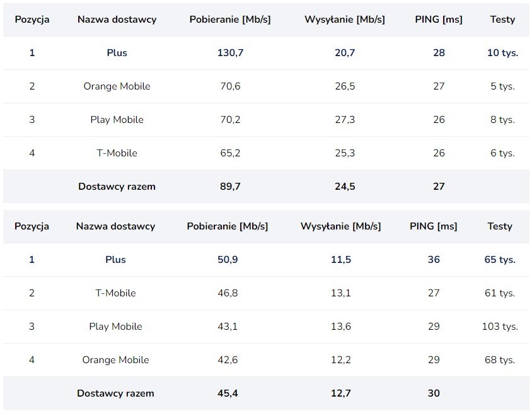Click Orange Mobile's 26,5 upload speed cell

pyautogui.click(x=345, y=86)
